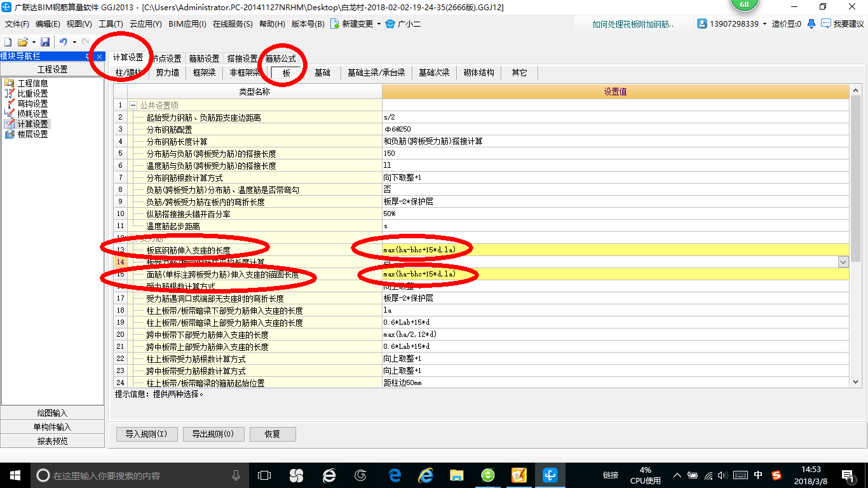Click the Task View taskbar icon
This screenshot has width=868, height=488.
[264, 475]
